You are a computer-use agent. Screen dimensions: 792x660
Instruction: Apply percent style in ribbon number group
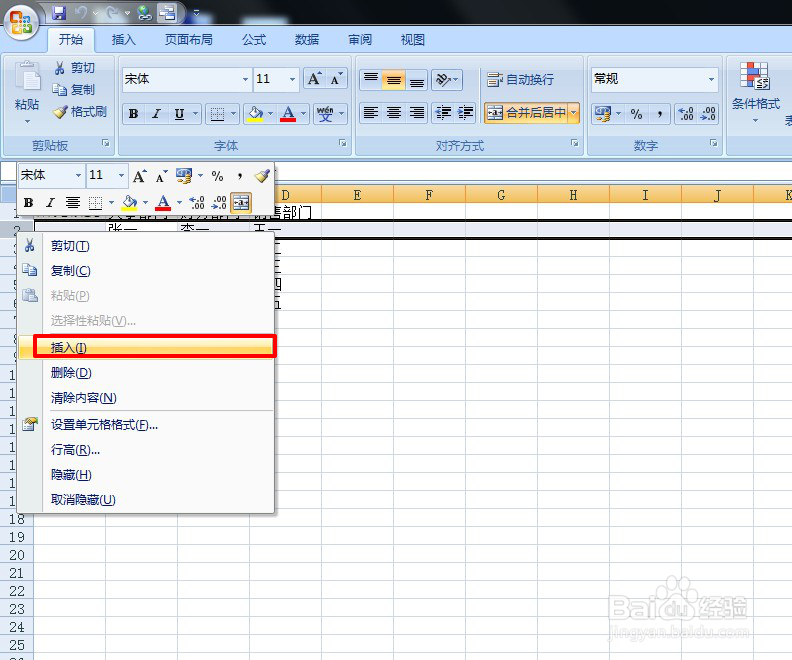[636, 114]
